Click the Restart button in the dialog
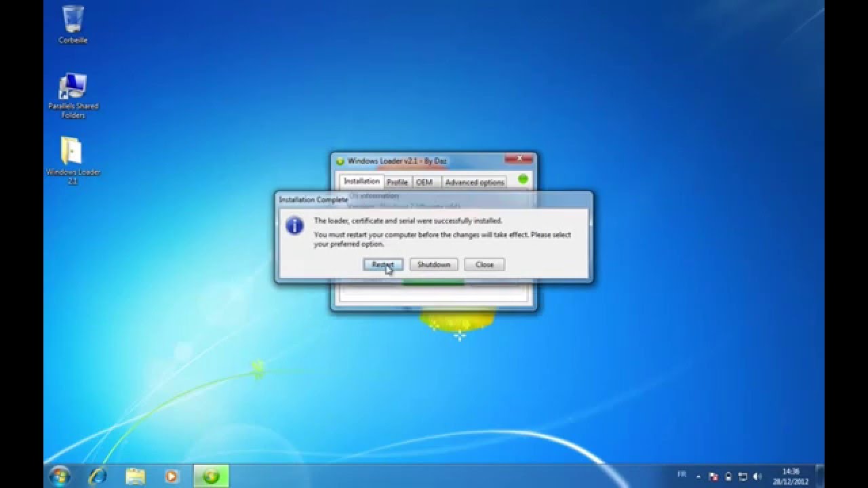 coord(383,264)
